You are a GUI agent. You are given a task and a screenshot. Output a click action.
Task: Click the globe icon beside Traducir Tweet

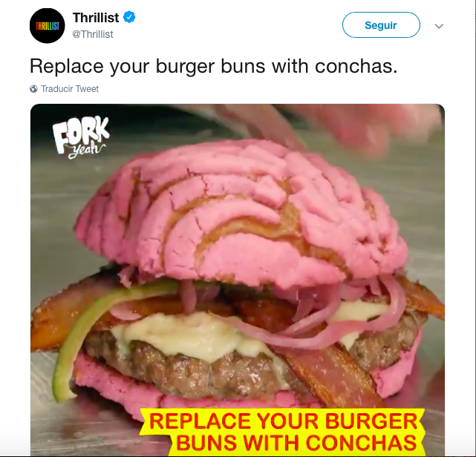(33, 89)
